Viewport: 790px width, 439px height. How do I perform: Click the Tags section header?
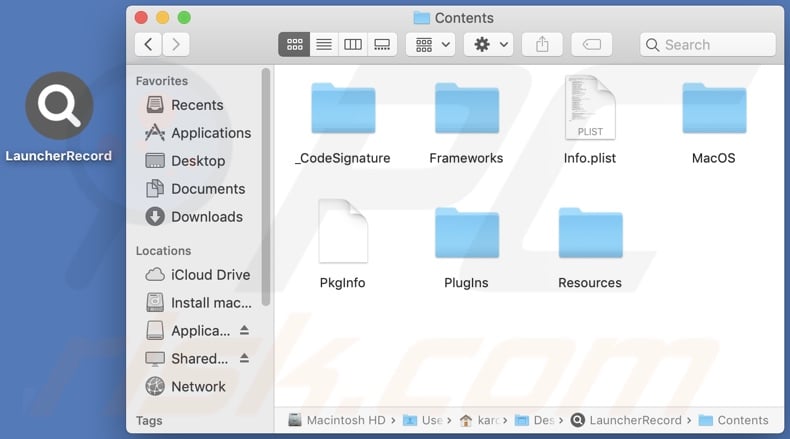coord(149,420)
